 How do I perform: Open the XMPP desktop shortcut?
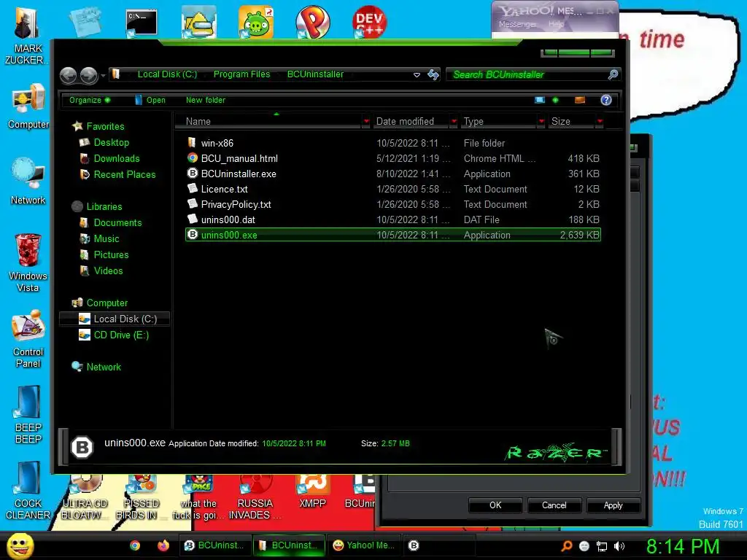[x=312, y=491]
